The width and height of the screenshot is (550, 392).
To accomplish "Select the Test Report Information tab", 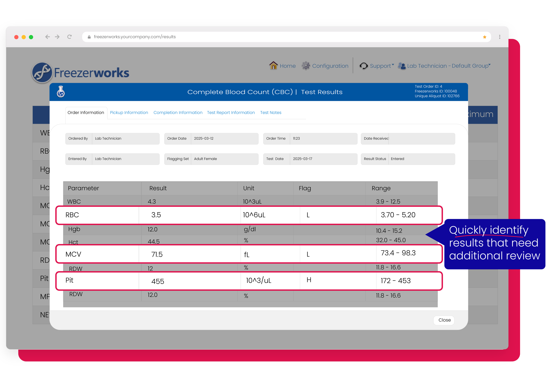I will pyautogui.click(x=231, y=113).
